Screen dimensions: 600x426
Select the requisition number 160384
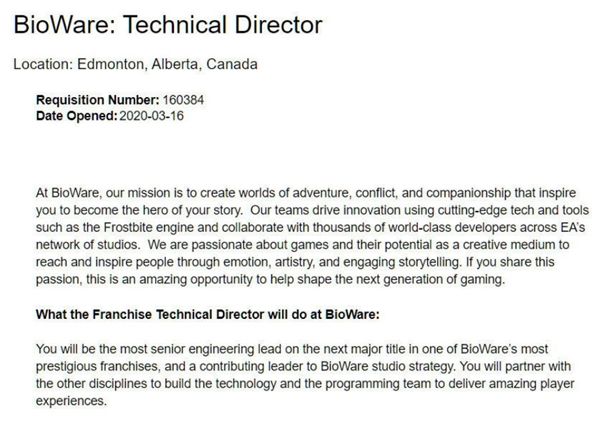(x=183, y=100)
